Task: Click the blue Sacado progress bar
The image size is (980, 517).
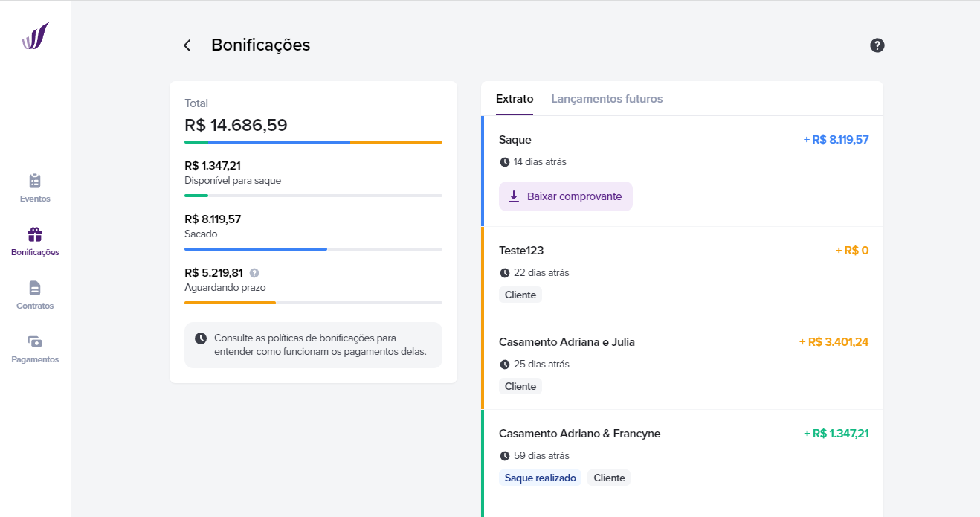Action: 313,249
